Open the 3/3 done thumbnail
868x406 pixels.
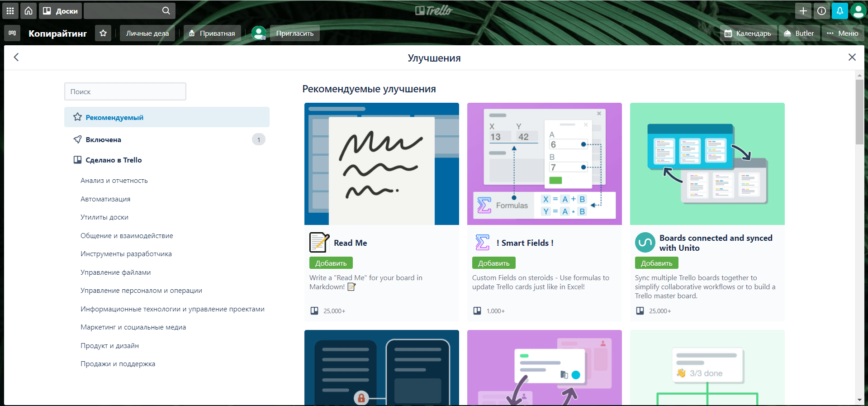tap(707, 368)
